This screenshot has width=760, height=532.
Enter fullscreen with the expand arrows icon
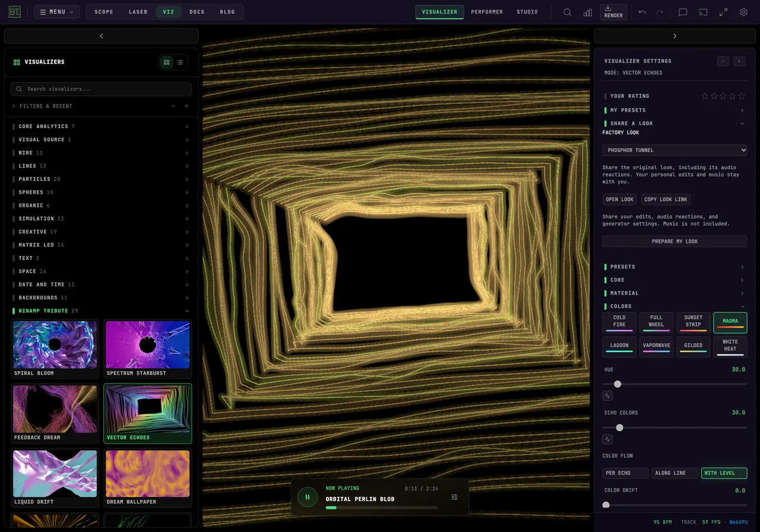pyautogui.click(x=723, y=12)
